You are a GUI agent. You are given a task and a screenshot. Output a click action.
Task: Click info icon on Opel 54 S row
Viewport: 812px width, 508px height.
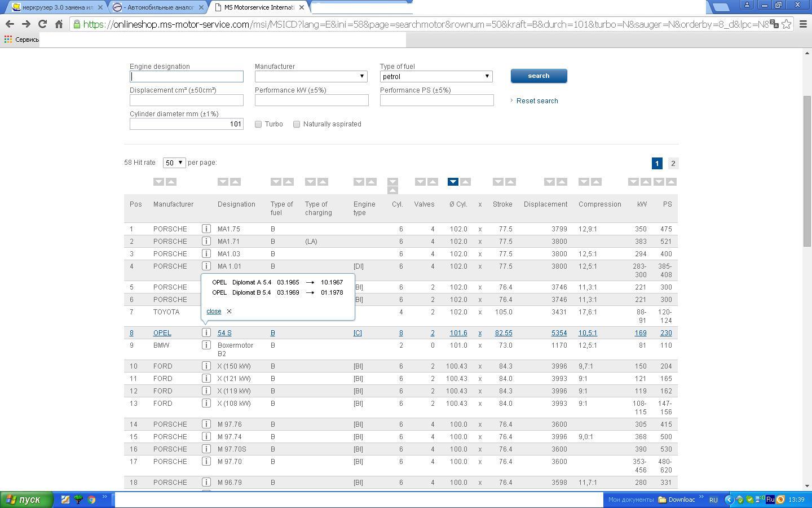pyautogui.click(x=206, y=333)
